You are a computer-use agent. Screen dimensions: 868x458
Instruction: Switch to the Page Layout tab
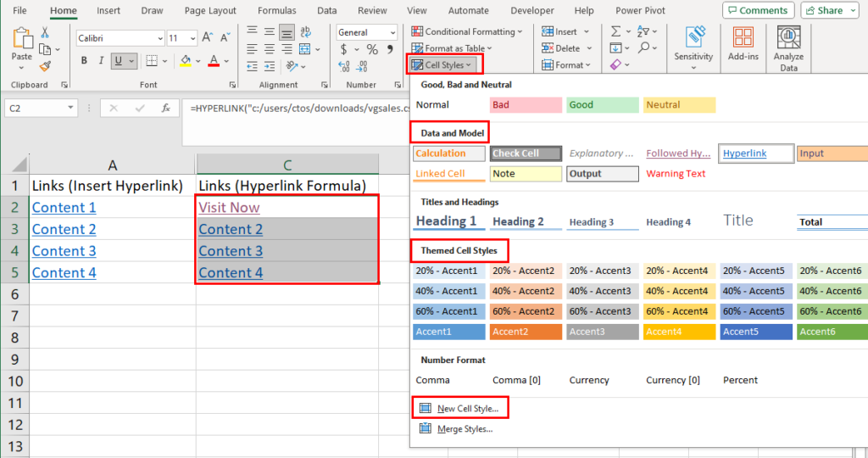210,10
